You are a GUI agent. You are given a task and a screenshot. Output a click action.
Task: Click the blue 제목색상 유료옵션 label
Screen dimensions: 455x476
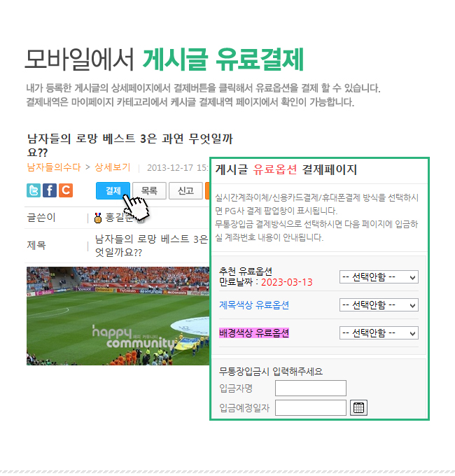tap(254, 304)
